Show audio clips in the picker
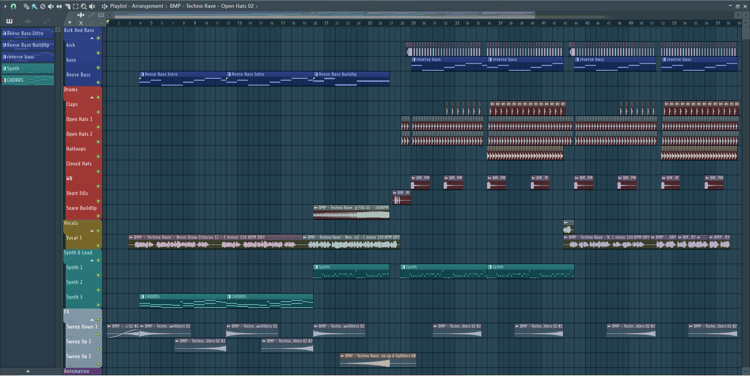The image size is (750, 376). (x=28, y=21)
